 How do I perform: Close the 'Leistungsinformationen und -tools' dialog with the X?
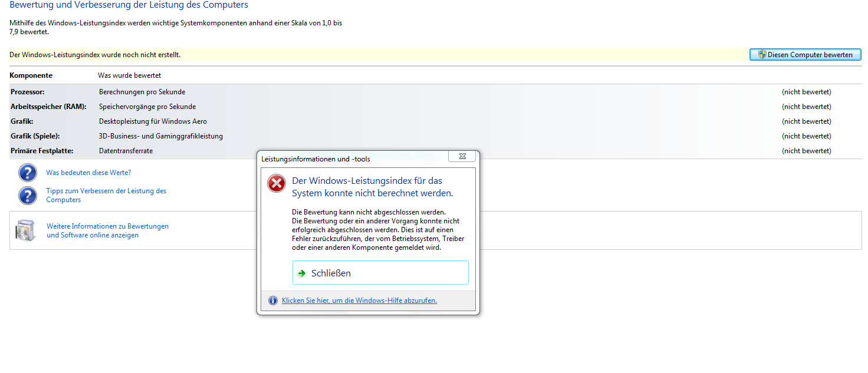(x=462, y=156)
